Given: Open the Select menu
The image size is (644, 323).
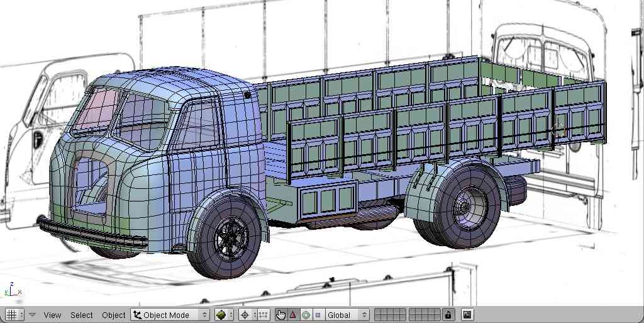Looking at the screenshot, I should (81, 315).
